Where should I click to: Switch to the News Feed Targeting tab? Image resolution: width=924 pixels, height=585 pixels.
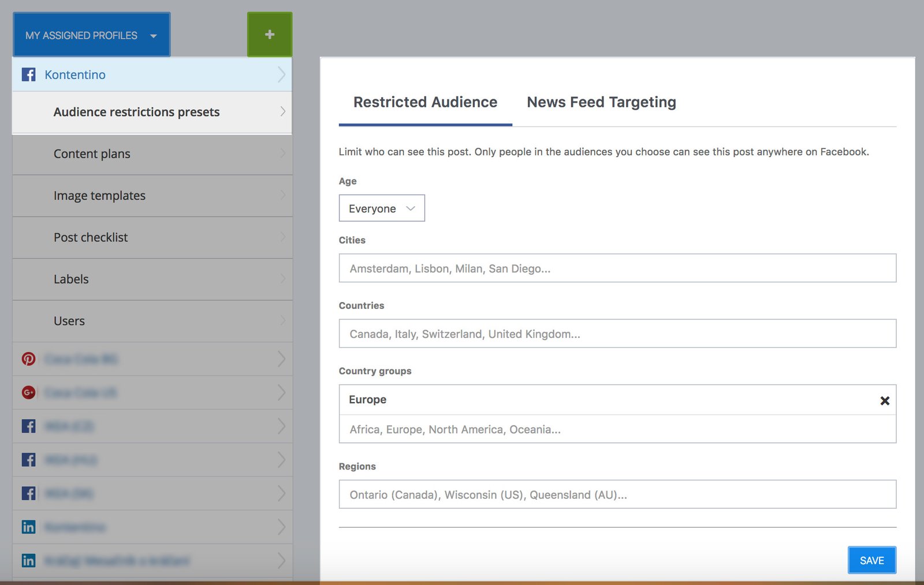601,102
